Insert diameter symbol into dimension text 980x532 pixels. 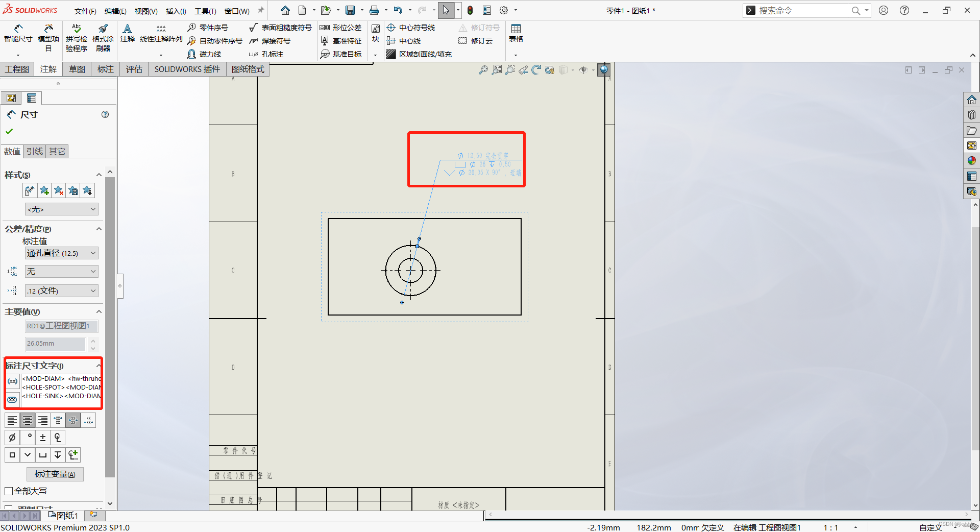(12, 438)
